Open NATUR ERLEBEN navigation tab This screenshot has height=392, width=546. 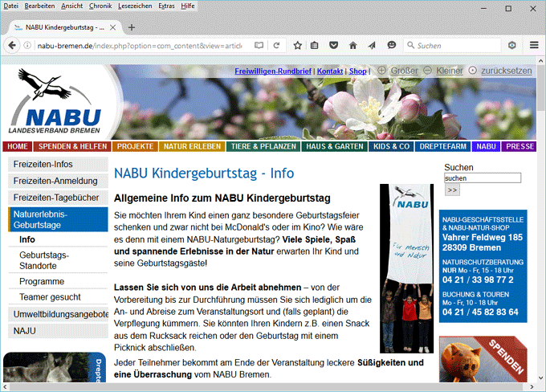click(x=192, y=146)
